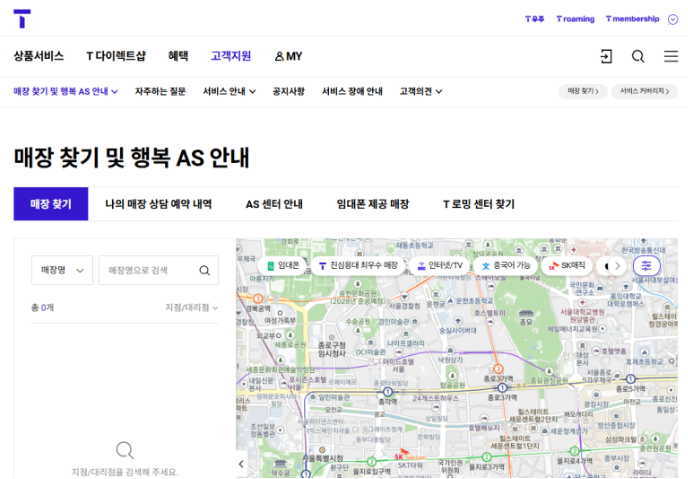This screenshot has height=479, width=688.
Task: Switch to AS 센터 안내 tab
Action: coord(274,204)
